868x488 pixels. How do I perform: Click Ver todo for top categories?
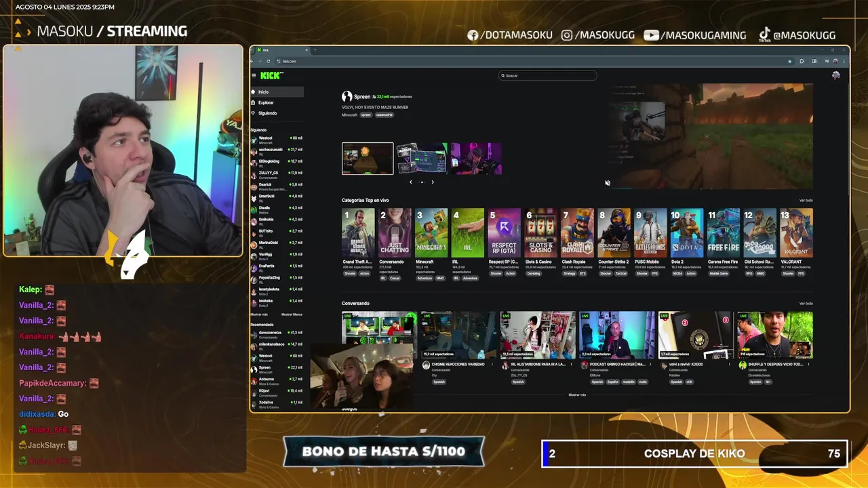[806, 201]
